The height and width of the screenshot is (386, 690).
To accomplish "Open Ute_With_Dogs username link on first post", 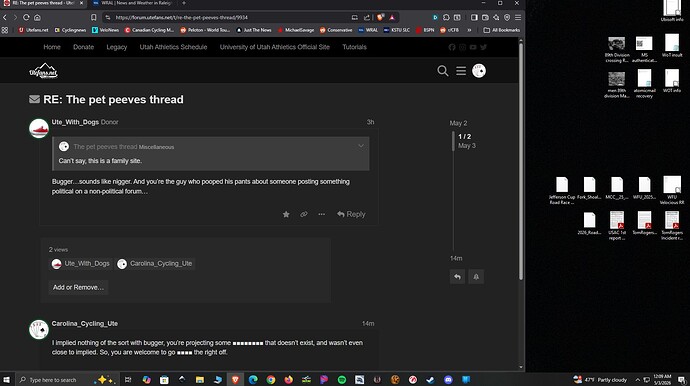I will coord(75,122).
